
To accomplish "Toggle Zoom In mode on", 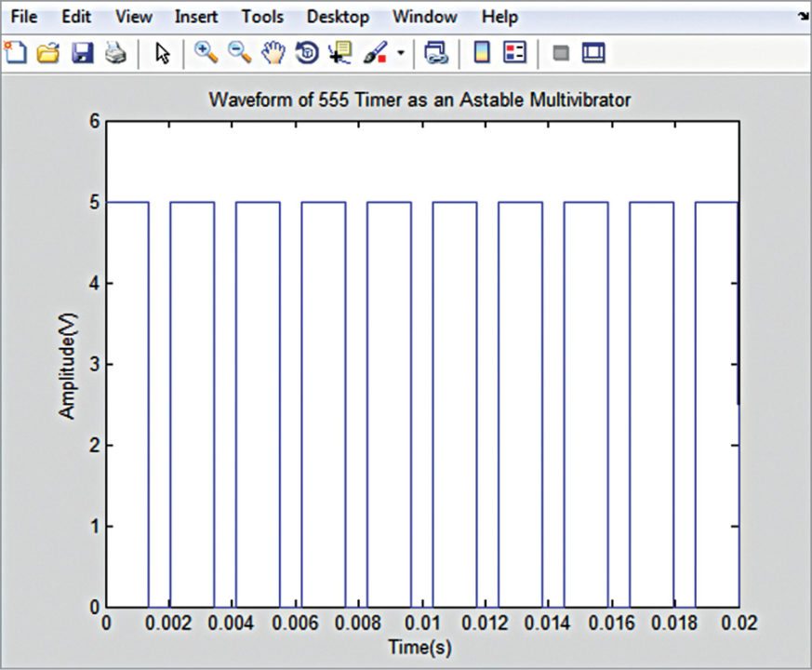I will point(206,53).
